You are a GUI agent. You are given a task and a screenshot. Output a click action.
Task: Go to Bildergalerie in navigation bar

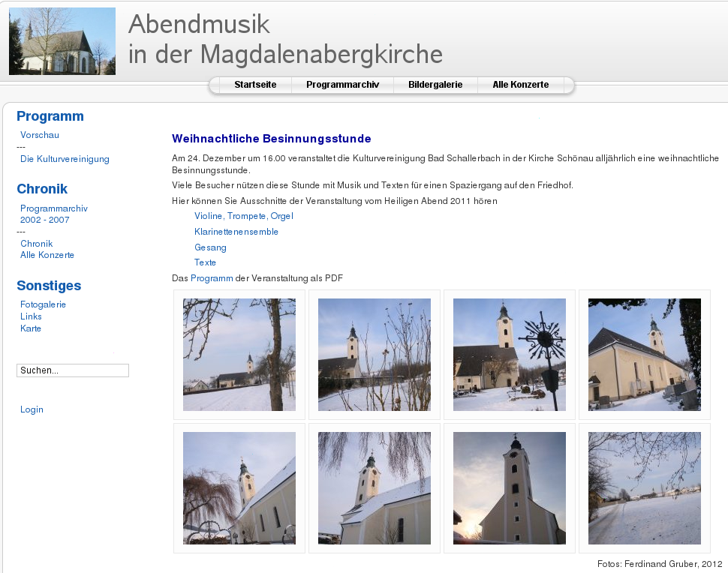[435, 85]
